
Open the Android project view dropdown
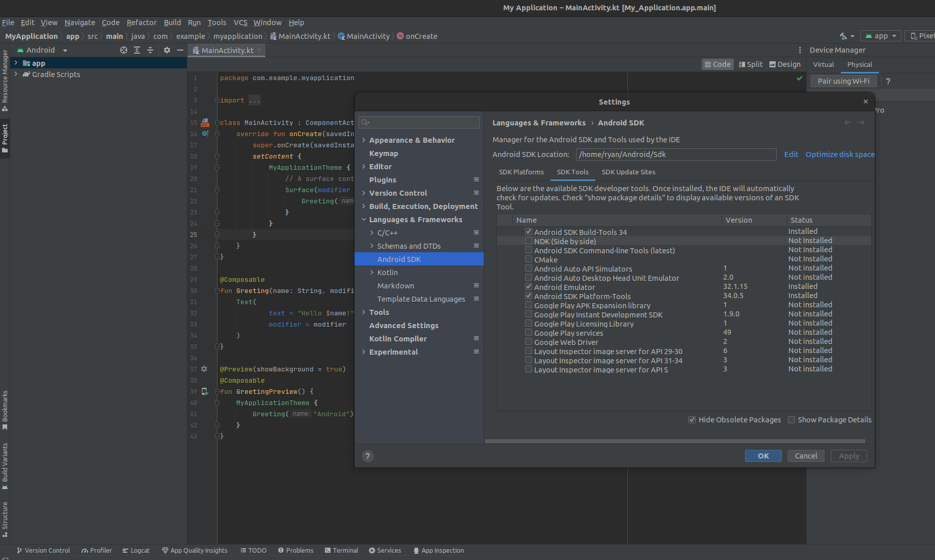pos(42,50)
